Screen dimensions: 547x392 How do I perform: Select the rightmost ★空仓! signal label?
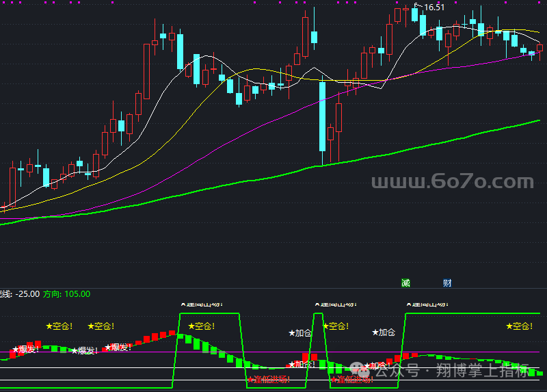[x=520, y=326]
